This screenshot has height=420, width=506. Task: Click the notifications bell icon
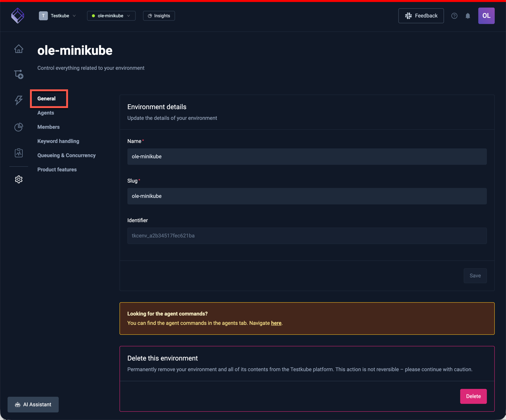468,16
